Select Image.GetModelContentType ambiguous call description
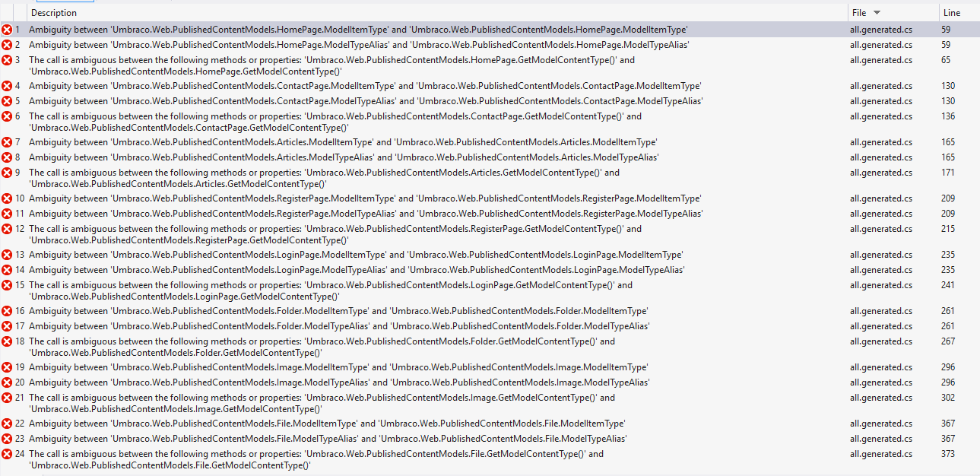The image size is (980, 476). click(322, 403)
